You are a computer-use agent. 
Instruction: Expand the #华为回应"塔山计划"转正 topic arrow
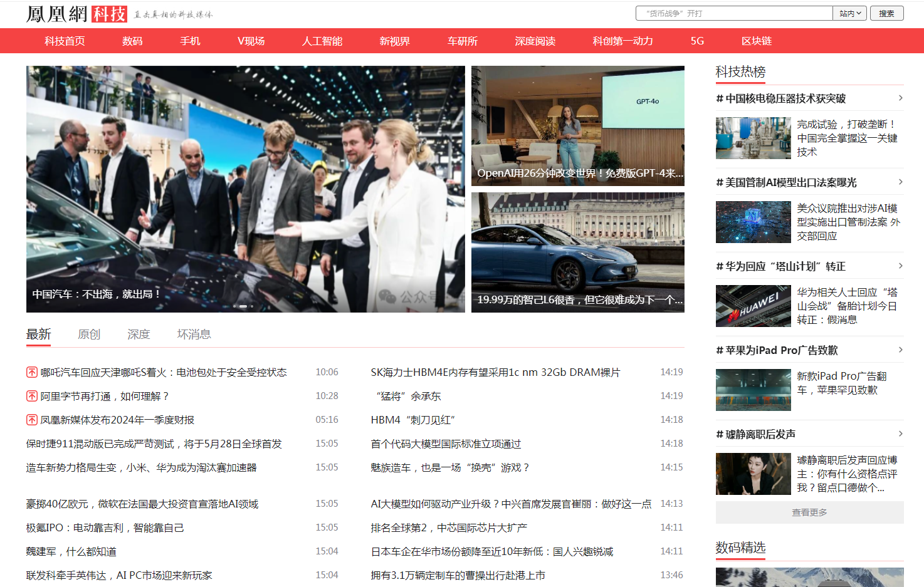(900, 266)
